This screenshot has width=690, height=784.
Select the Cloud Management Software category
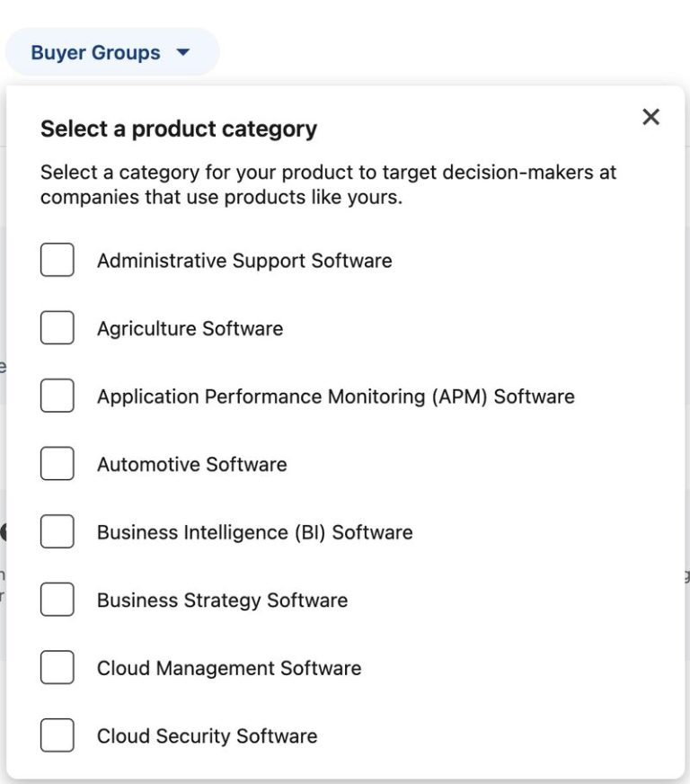point(57,667)
